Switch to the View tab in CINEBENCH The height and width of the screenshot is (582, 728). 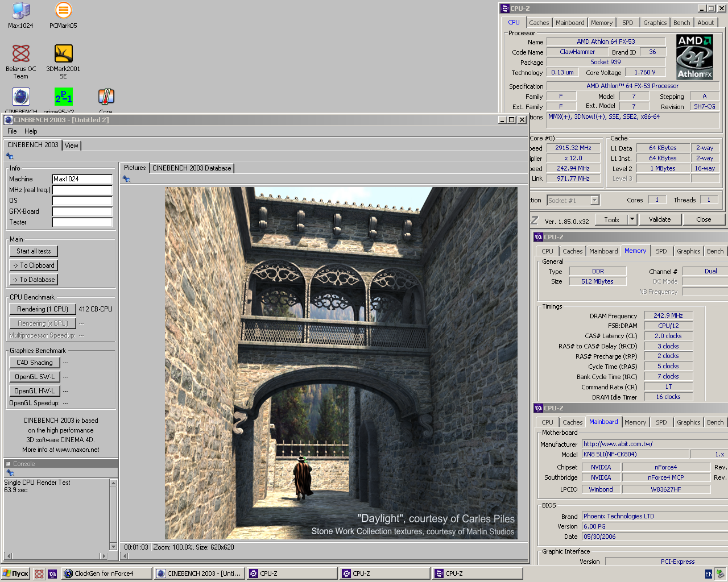[x=72, y=145]
